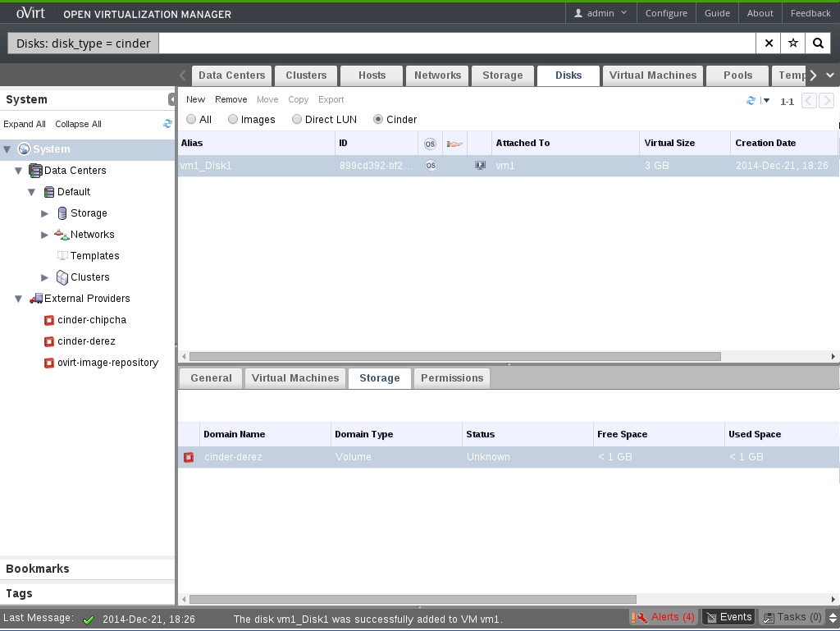Select the All disk type radio button

pos(191,120)
